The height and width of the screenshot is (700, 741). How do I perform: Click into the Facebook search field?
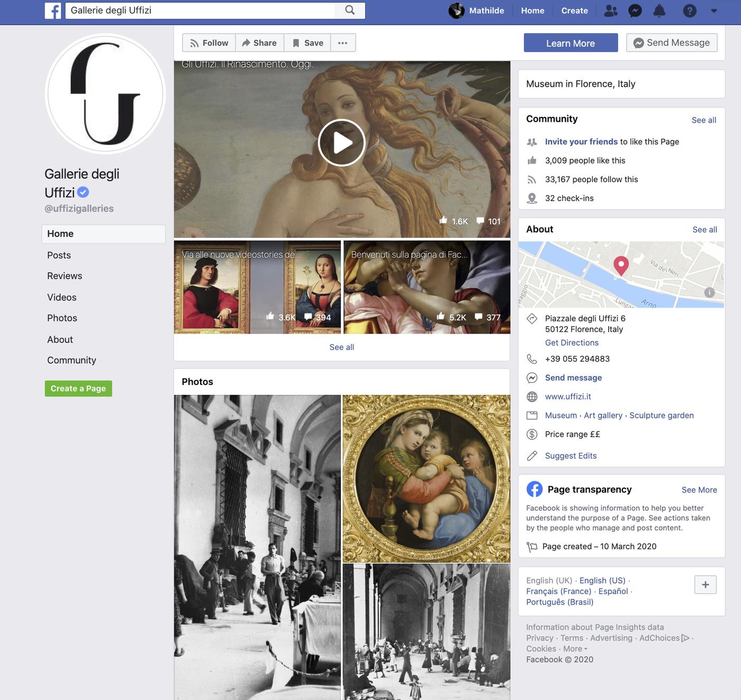coord(201,10)
